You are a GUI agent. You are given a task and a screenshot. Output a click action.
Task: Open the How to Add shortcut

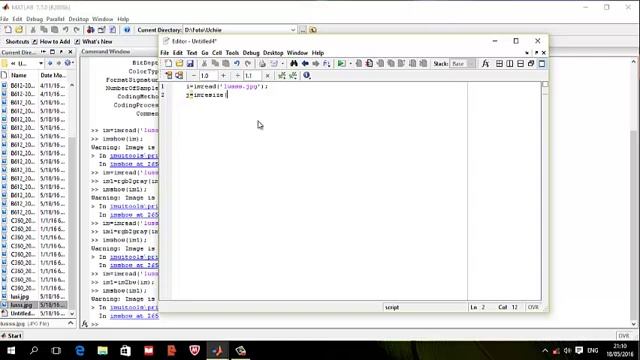point(51,42)
